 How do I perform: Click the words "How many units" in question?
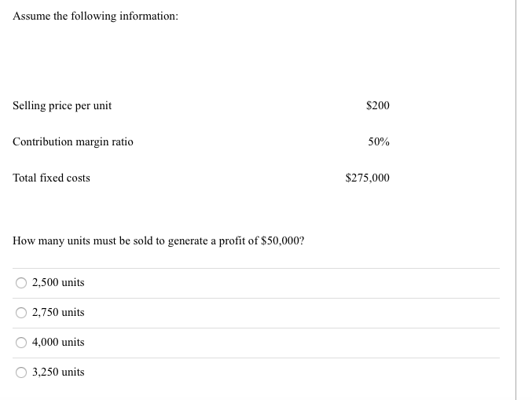pyautogui.click(x=51, y=241)
